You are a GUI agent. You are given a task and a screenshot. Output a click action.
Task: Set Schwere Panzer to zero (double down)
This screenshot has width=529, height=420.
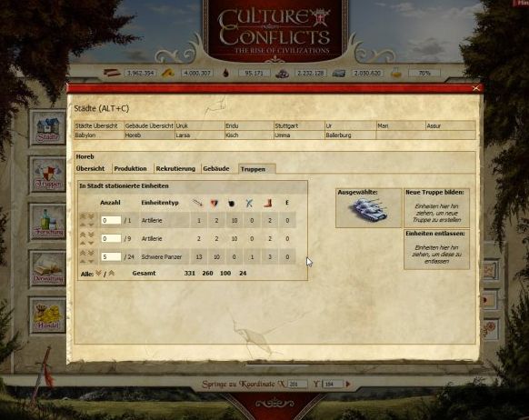click(91, 253)
